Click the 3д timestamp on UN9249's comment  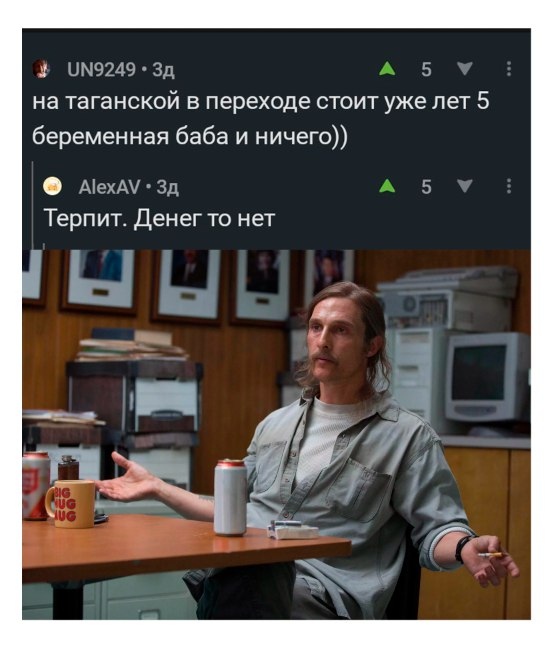point(164,70)
